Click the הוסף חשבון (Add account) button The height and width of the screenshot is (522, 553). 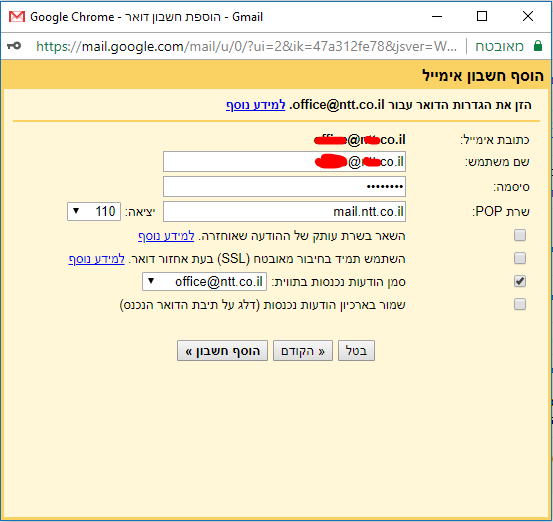click(222, 351)
